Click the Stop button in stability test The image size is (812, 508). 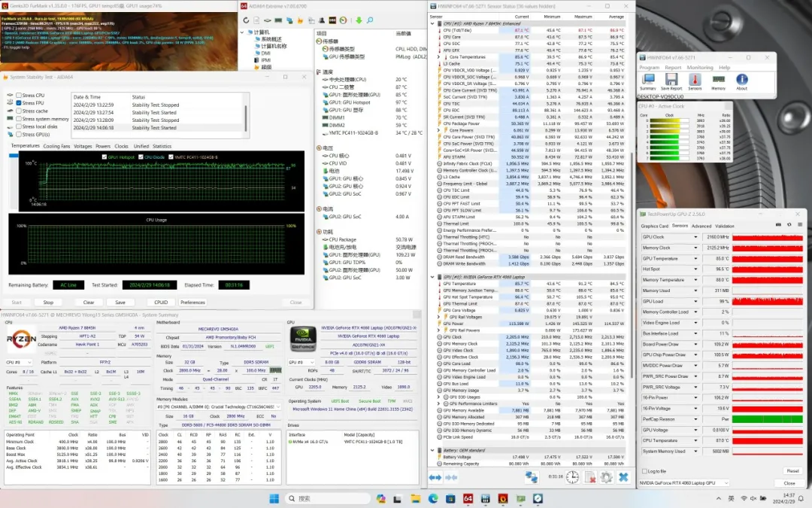(47, 302)
